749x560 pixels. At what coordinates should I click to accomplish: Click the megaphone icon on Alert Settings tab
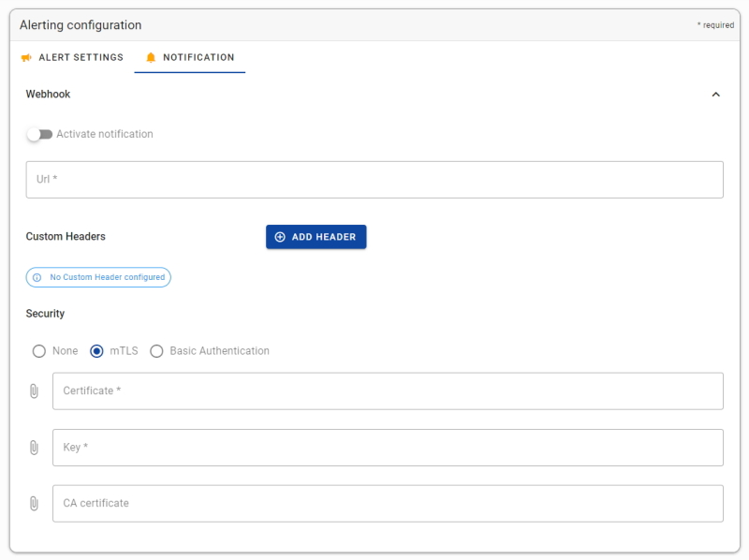[26, 58]
